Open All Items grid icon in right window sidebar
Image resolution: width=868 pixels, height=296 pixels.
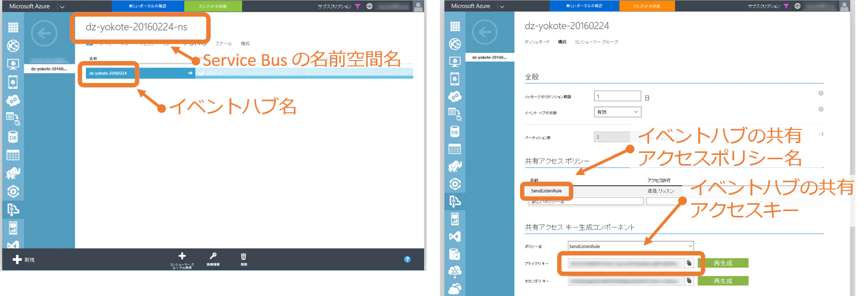point(455,26)
